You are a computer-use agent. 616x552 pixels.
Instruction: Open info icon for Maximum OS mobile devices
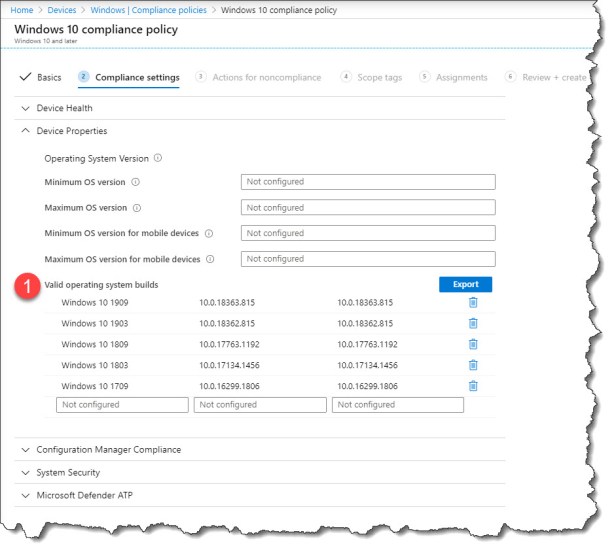(210, 259)
